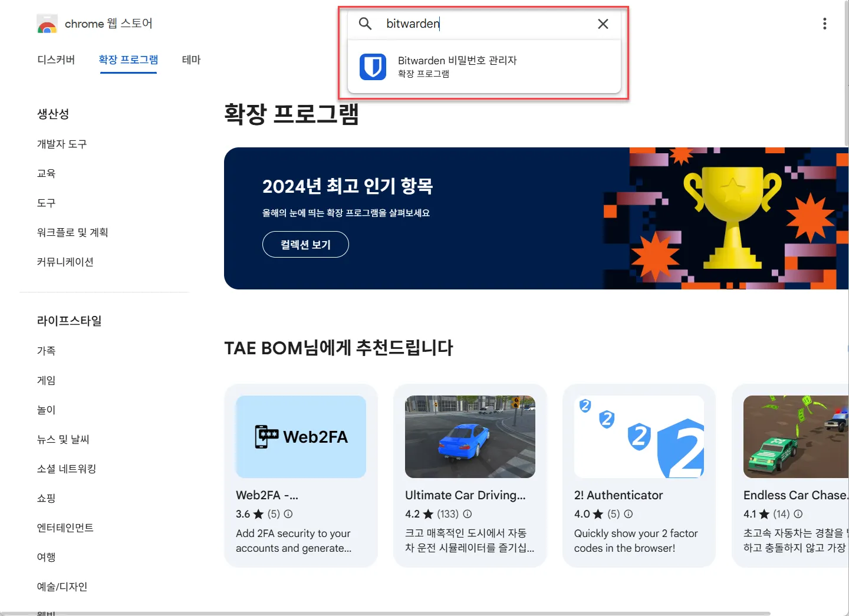
Task: Click the star icon in Ultimate Car Driving's 4.2 rating
Action: (x=428, y=514)
